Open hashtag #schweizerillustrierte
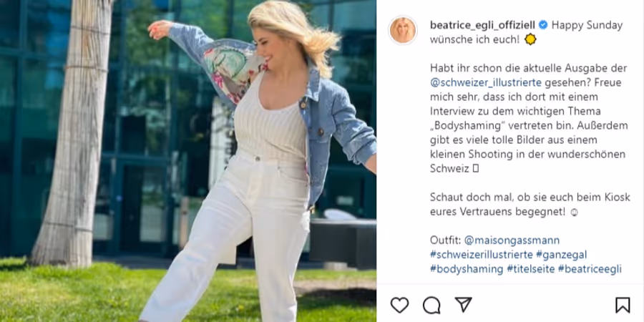This screenshot has height=322, width=644. [x=482, y=255]
